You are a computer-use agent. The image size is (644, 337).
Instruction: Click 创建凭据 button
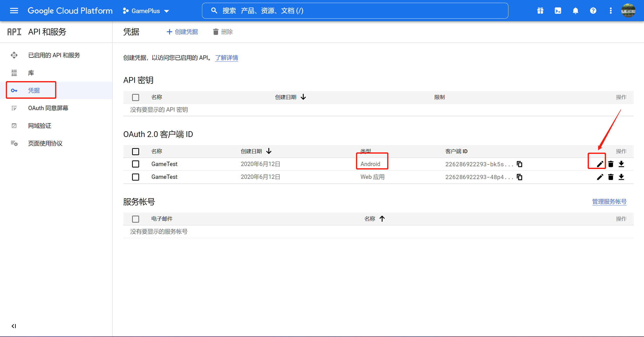182,32
